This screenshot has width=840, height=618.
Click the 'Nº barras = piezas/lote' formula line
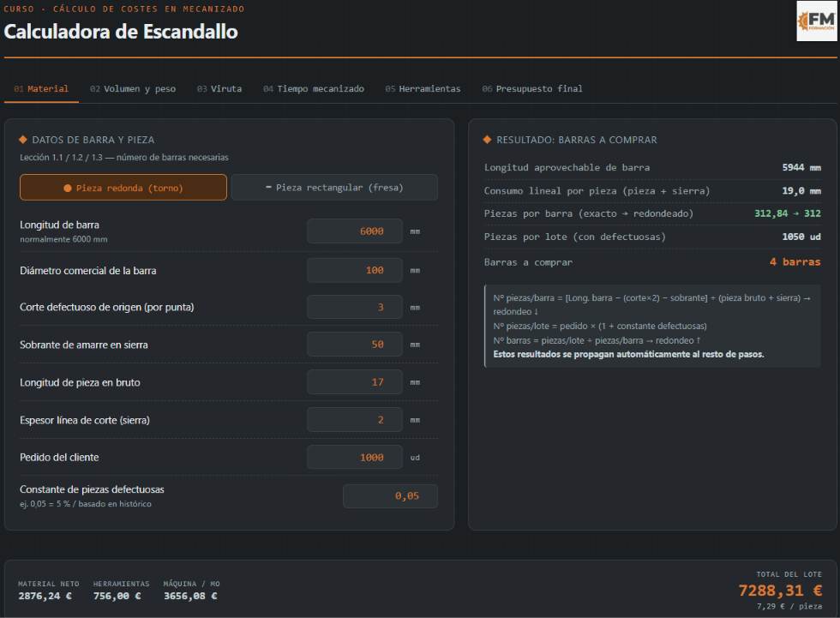(597, 340)
